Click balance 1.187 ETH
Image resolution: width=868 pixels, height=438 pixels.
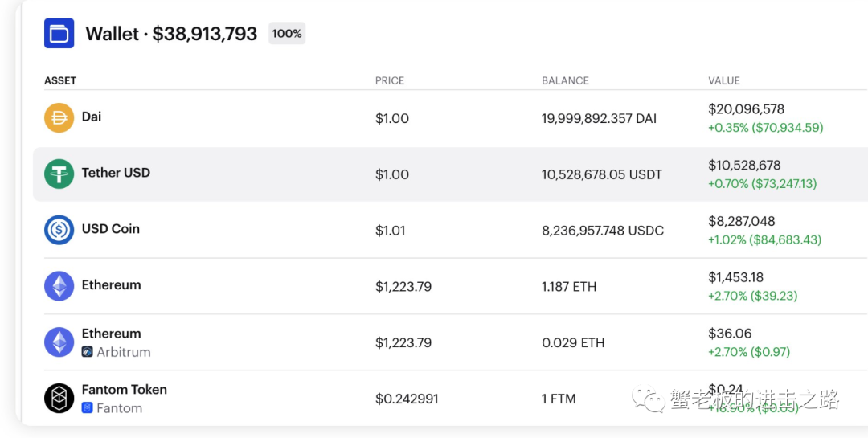569,287
